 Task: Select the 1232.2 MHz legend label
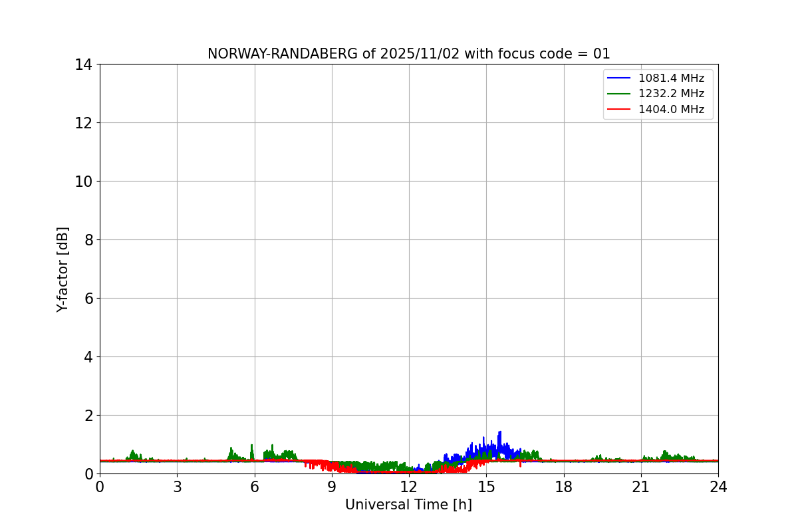[x=671, y=94]
